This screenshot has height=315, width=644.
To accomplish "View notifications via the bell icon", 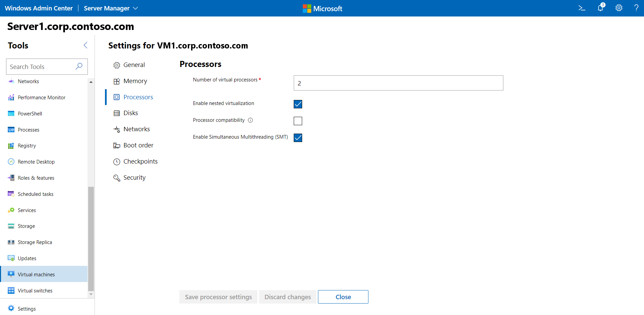I will [600, 8].
